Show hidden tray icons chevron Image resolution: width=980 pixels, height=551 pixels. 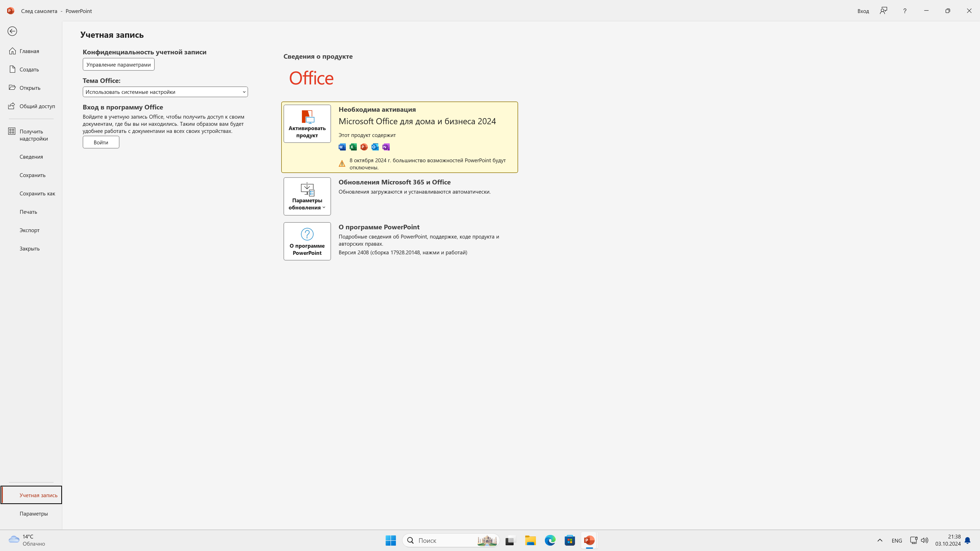point(880,540)
